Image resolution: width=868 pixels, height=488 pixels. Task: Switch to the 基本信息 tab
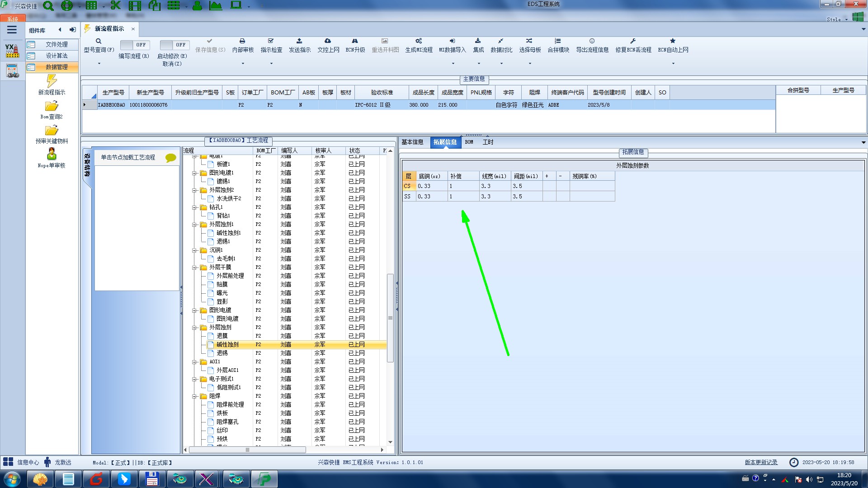coord(412,142)
